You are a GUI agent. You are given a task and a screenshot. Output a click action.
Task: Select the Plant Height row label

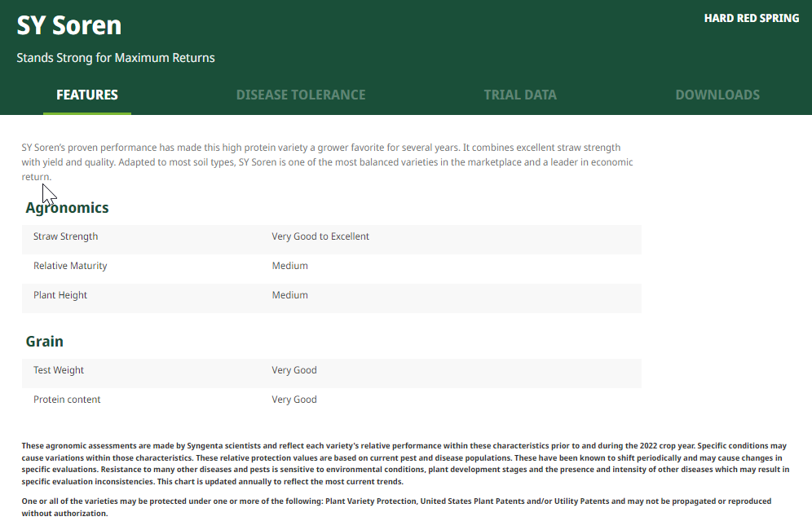(x=60, y=295)
